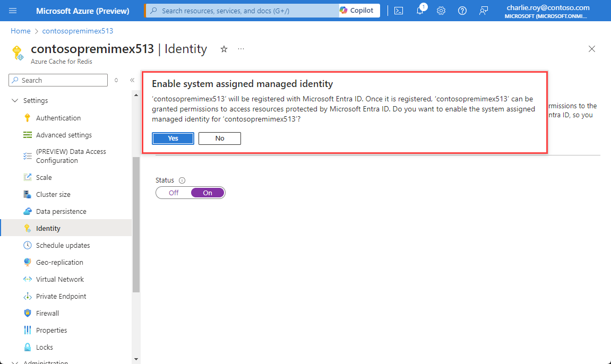Click the Properties bars icon
Screen dimensions: 611x364
click(27, 330)
